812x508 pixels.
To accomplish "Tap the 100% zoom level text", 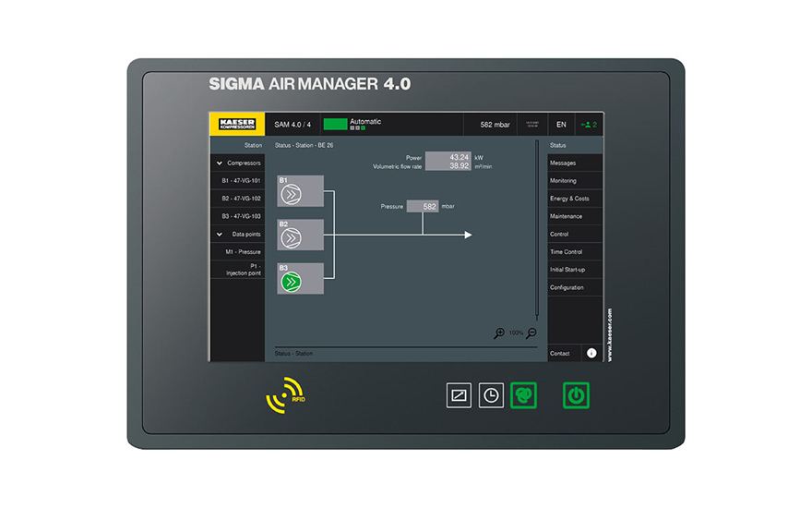I will pyautogui.click(x=516, y=333).
